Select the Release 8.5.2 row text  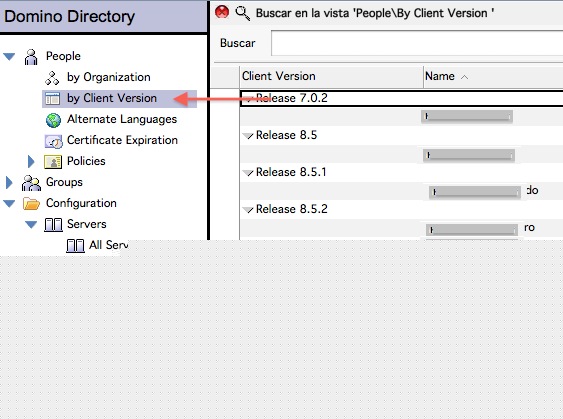[292, 209]
